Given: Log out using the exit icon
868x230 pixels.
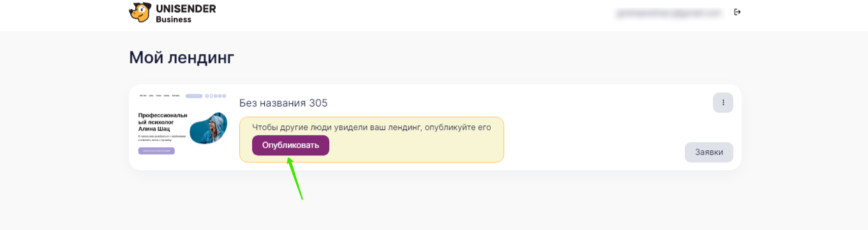Looking at the screenshot, I should 737,12.
